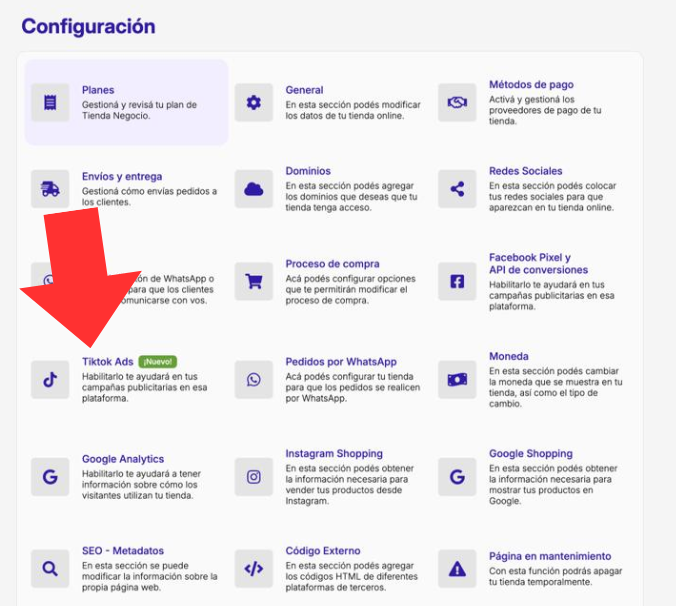This screenshot has height=606, width=676.
Task: Click the Facebook Pixel icon
Action: (x=457, y=282)
